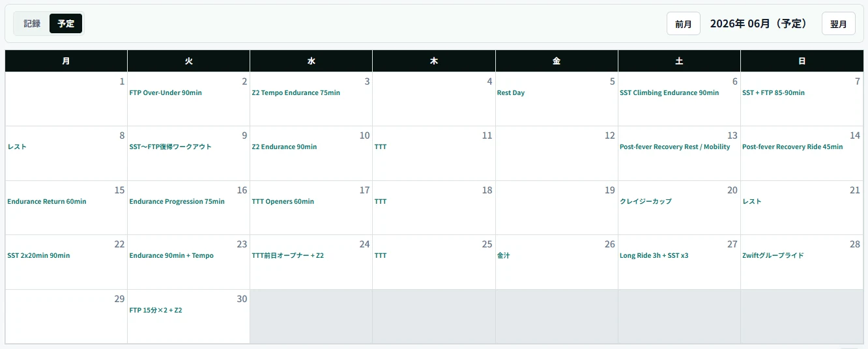This screenshot has height=349, width=868.
Task: Open Z2 Tempo Endurance 75min entry
Action: point(296,92)
